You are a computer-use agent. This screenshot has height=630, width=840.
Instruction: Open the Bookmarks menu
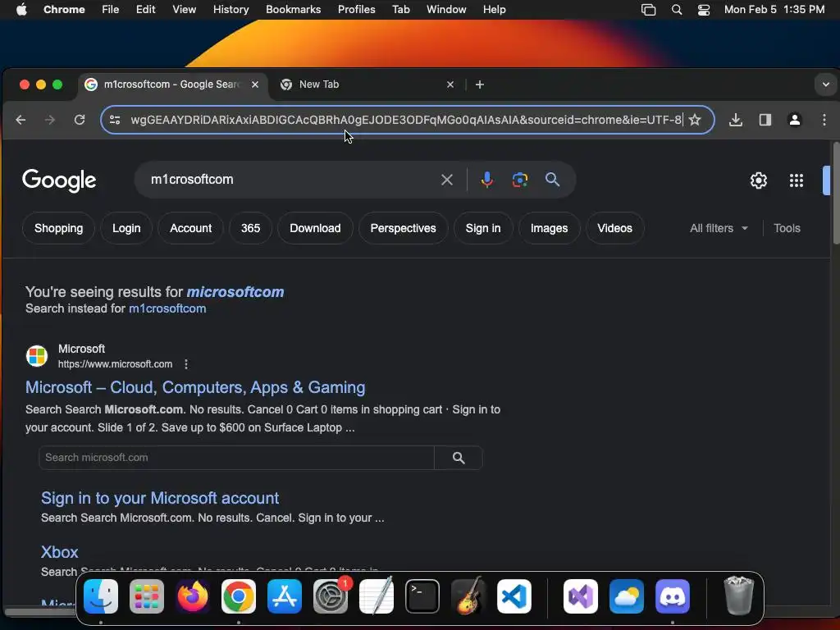tap(293, 10)
